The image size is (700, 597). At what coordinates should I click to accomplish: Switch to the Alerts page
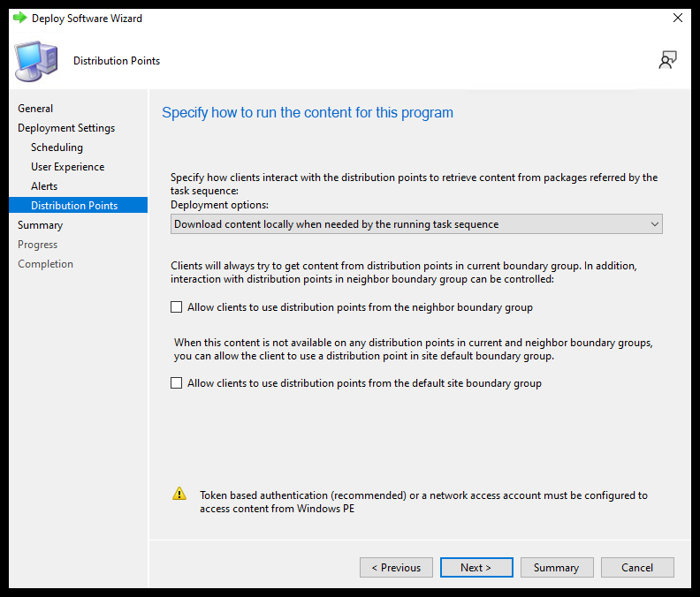click(x=44, y=186)
